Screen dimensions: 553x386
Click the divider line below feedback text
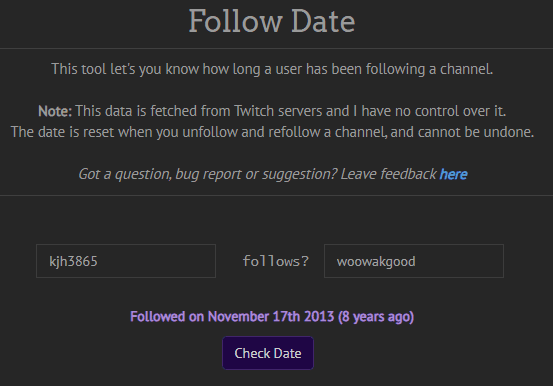276,195
